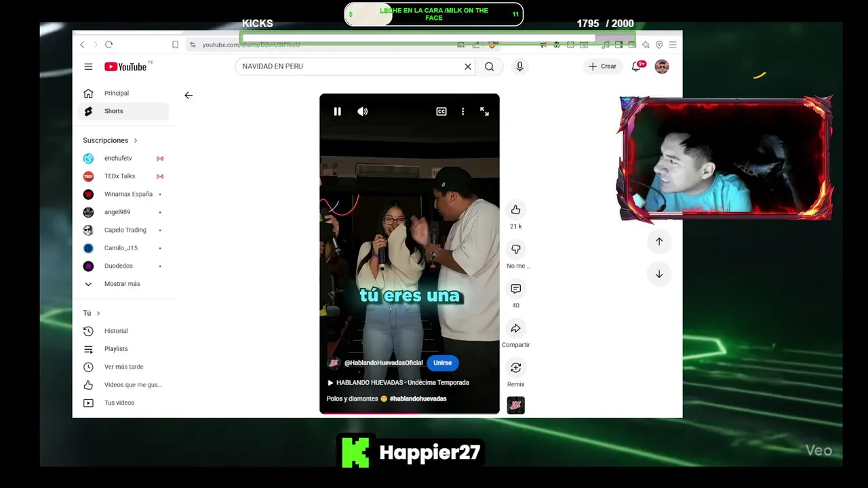Open Tus videos in the sidebar
This screenshot has width=868, height=488.
pyautogui.click(x=123, y=403)
